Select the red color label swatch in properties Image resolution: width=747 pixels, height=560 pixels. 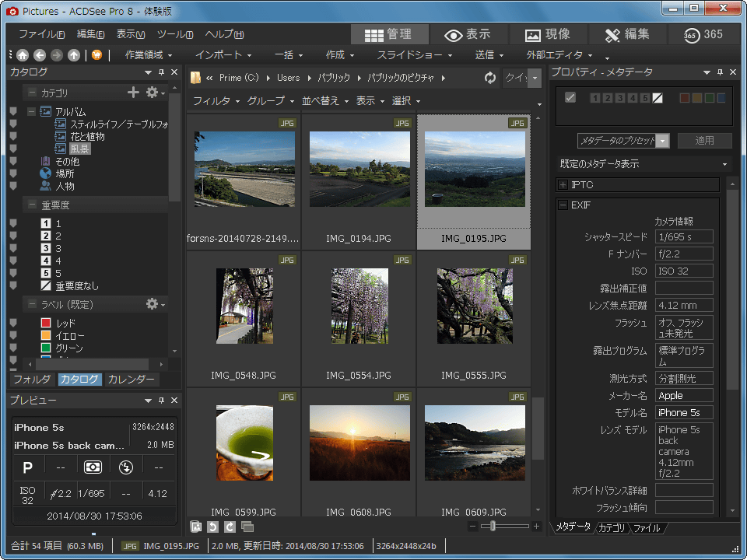point(684,98)
